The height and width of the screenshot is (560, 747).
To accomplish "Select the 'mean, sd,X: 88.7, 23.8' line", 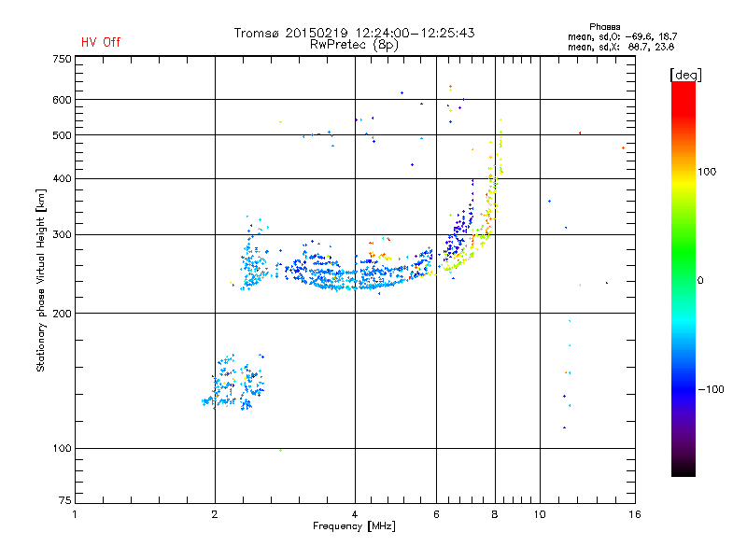I will (x=621, y=47).
